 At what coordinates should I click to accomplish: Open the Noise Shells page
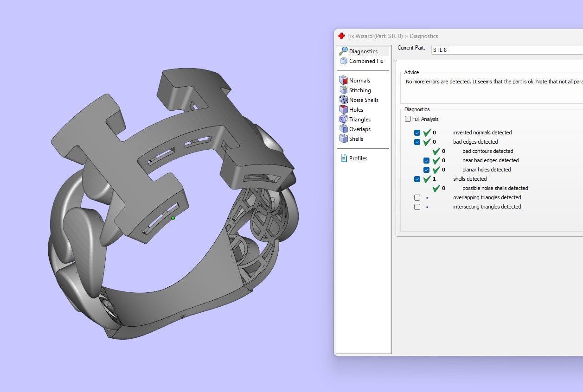[364, 100]
